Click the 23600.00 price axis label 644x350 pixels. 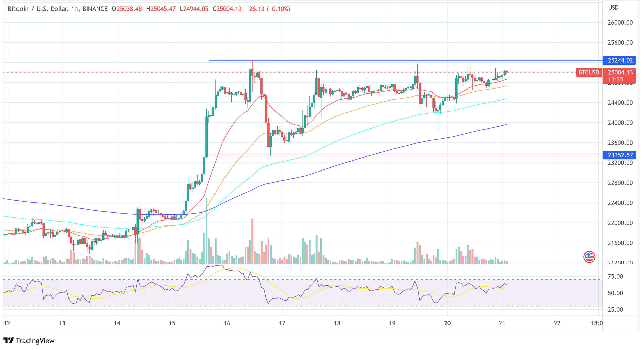[x=620, y=142]
